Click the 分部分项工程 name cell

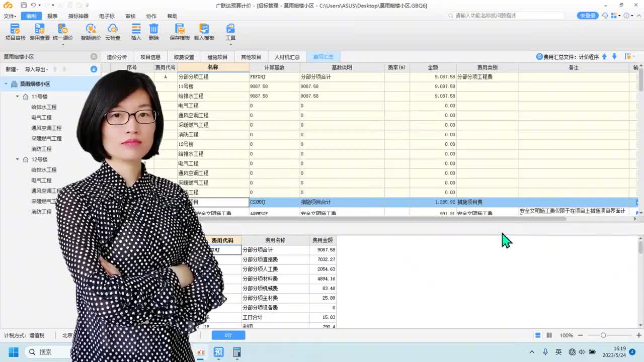[x=213, y=77]
